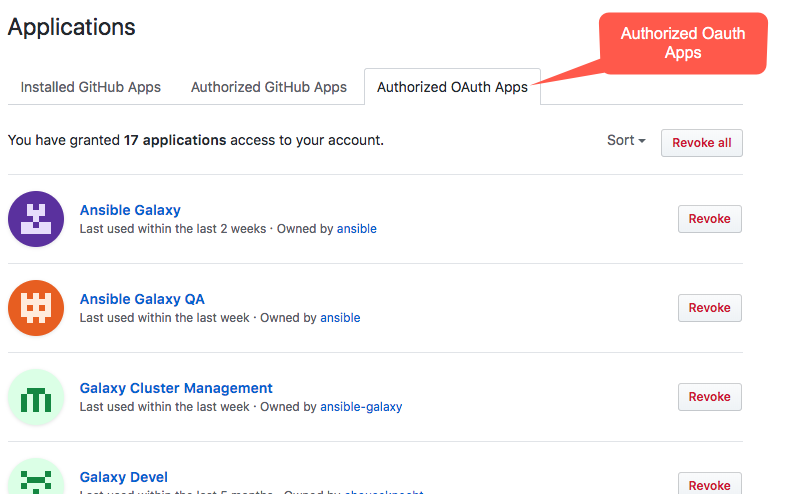Screen dimensions: 792x494
Task: Revoke access for Galaxy Cluster Management
Action: point(710,397)
